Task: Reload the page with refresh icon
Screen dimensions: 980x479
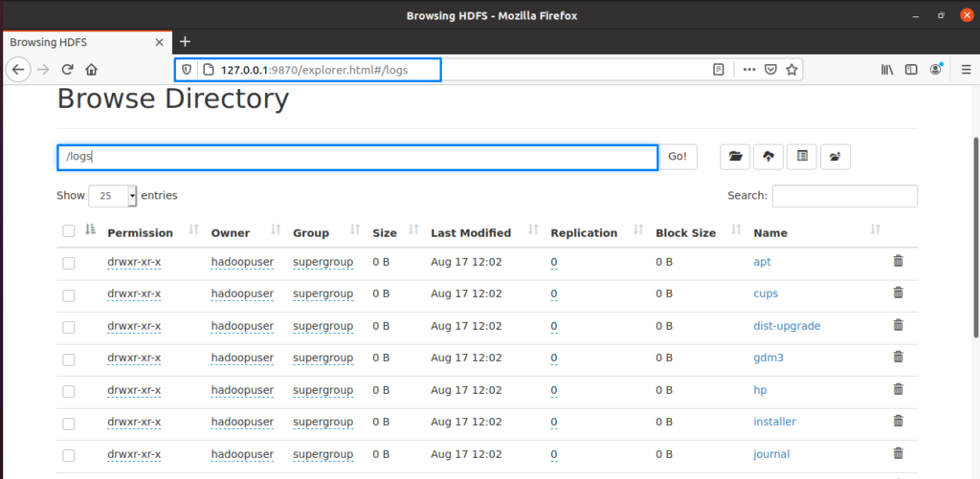Action: click(x=68, y=69)
